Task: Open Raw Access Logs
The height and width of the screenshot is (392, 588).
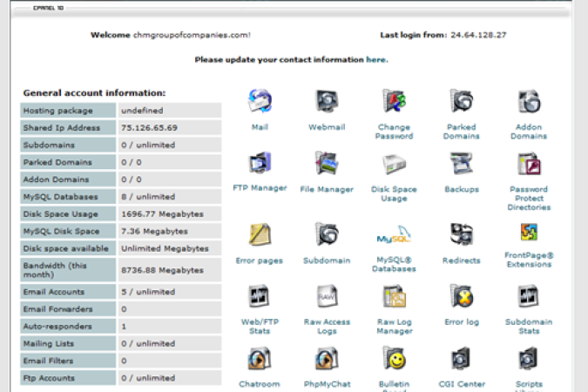Action: 327,297
